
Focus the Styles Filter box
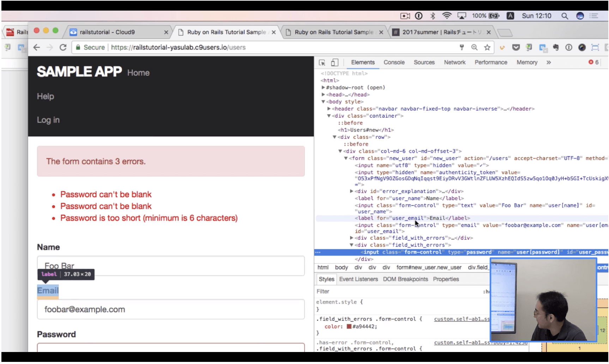[x=399, y=292]
